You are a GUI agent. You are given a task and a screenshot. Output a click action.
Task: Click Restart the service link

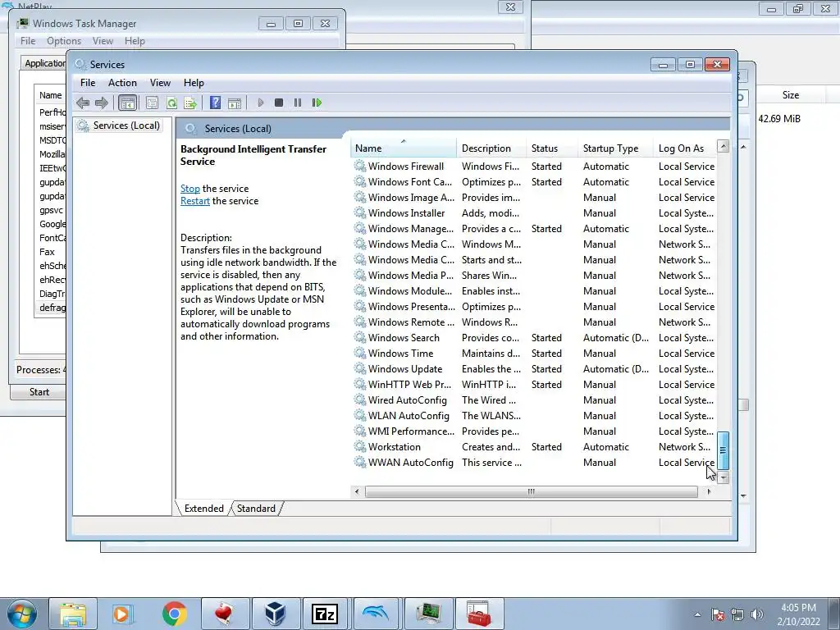(x=195, y=201)
